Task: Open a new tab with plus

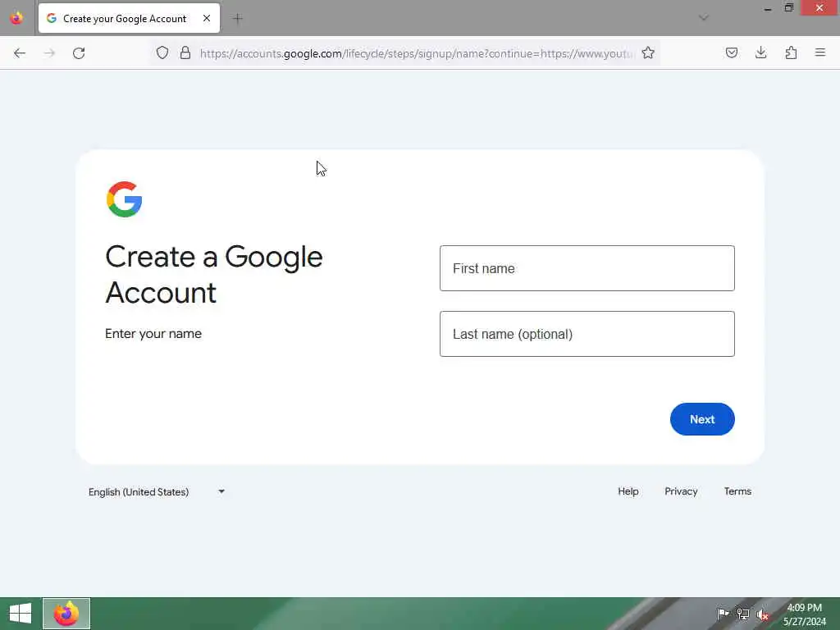Action: pyautogui.click(x=237, y=19)
